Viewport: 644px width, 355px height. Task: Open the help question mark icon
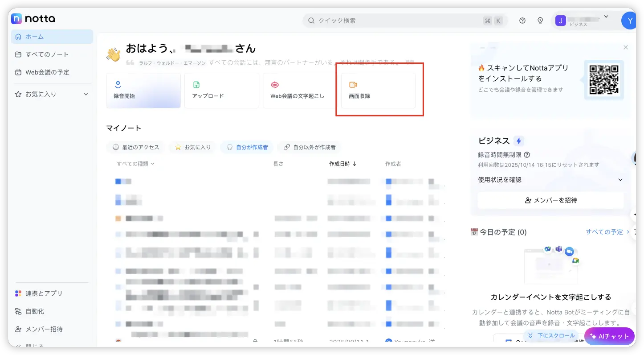tap(522, 21)
